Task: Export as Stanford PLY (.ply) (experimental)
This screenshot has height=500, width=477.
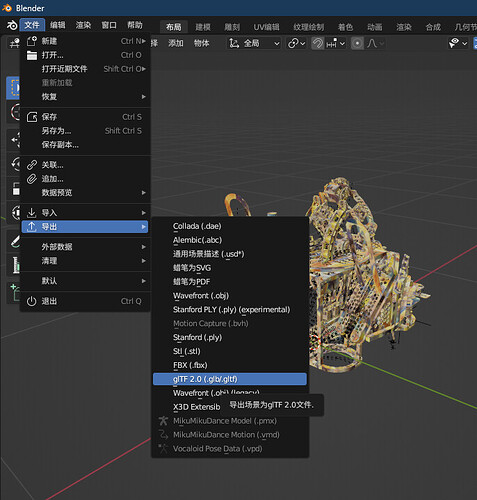Action: [x=230, y=310]
